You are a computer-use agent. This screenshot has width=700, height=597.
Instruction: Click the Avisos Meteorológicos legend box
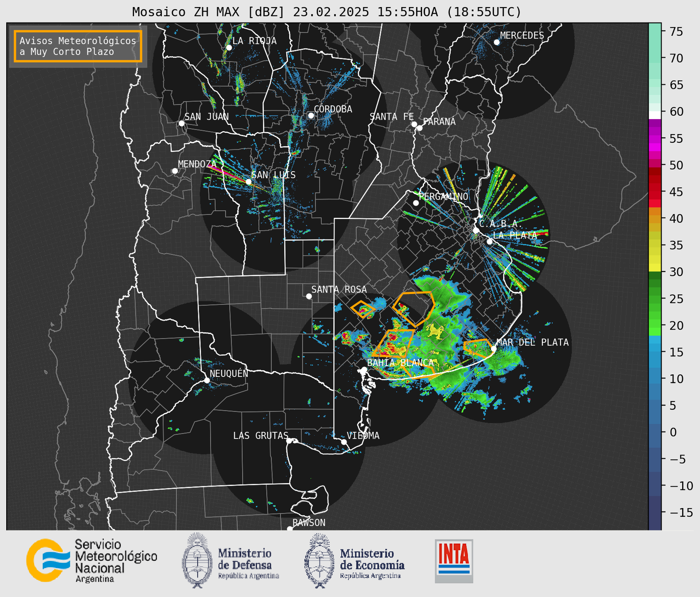(78, 46)
